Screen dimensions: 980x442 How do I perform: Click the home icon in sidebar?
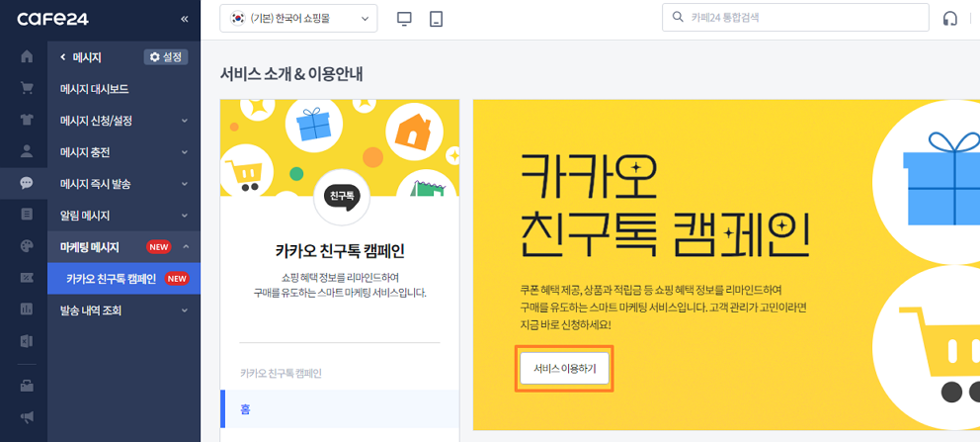[27, 57]
